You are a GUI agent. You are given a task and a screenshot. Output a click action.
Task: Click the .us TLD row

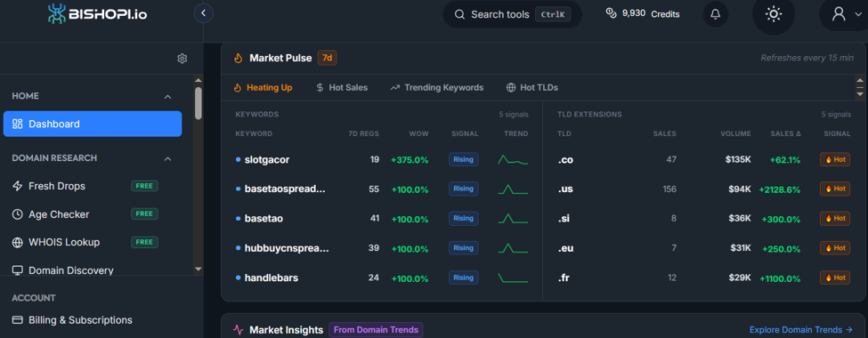click(704, 189)
